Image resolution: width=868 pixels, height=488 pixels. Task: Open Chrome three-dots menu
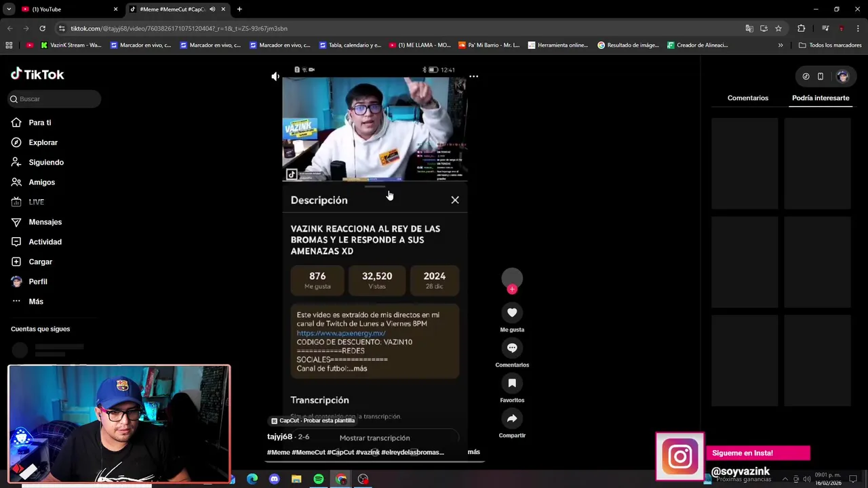[x=859, y=28]
